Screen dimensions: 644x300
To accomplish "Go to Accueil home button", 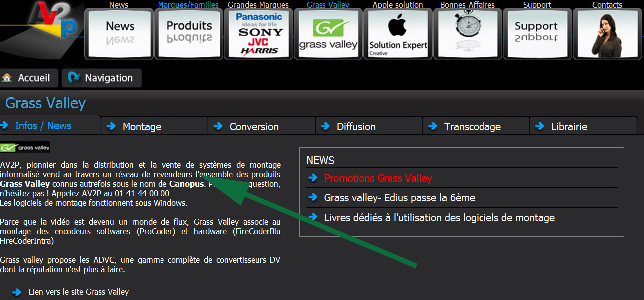I will (x=29, y=78).
